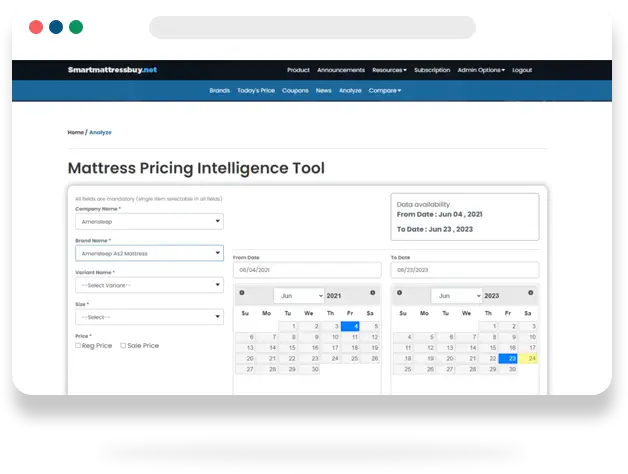Select day 22 in June 2021 calendar
Viewport: 628px width, 474px height.
click(x=288, y=358)
